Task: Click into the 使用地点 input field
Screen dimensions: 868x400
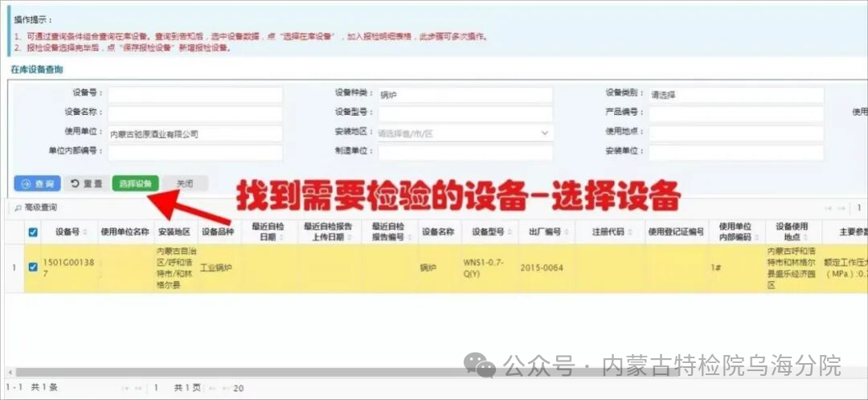Action: 736,133
